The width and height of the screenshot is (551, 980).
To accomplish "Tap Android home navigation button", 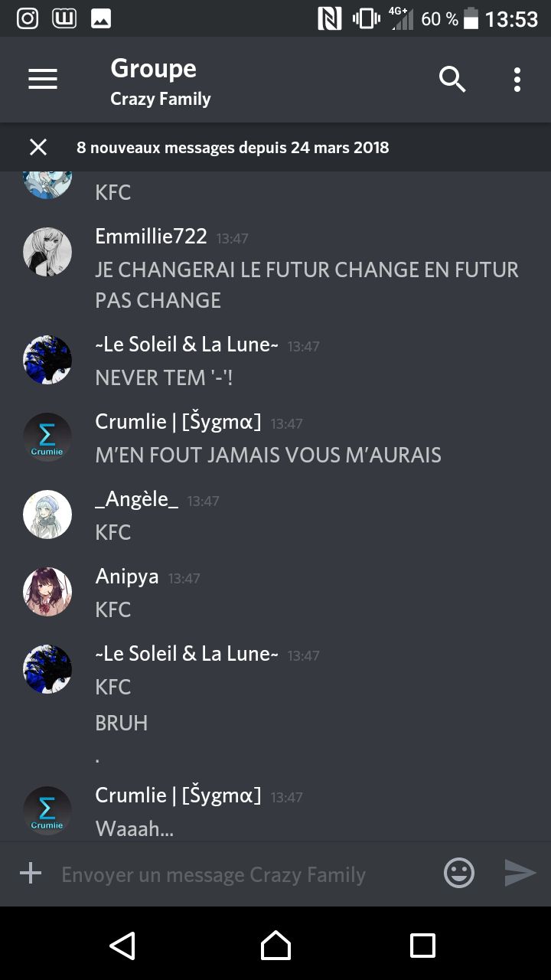I will point(275,946).
